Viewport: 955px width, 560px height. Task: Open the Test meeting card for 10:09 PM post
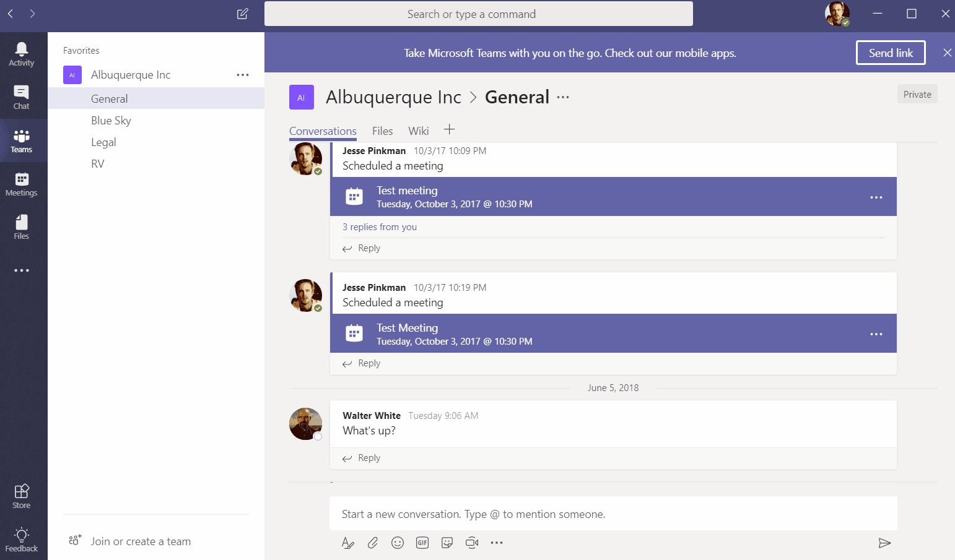point(613,197)
